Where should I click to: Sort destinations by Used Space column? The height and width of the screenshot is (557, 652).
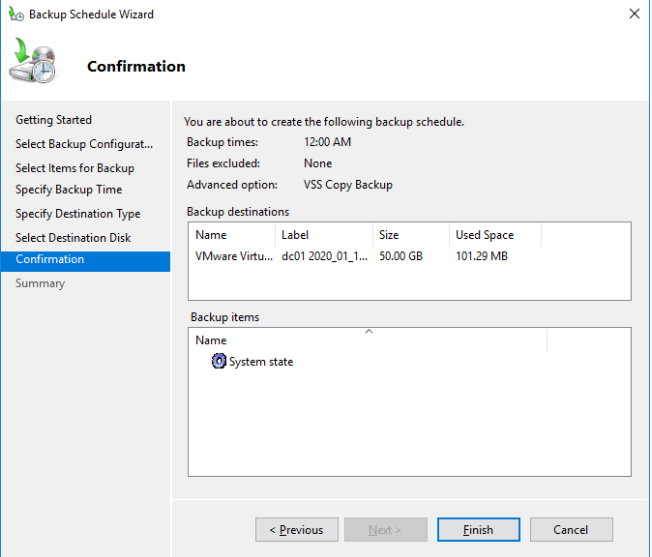pos(495,235)
